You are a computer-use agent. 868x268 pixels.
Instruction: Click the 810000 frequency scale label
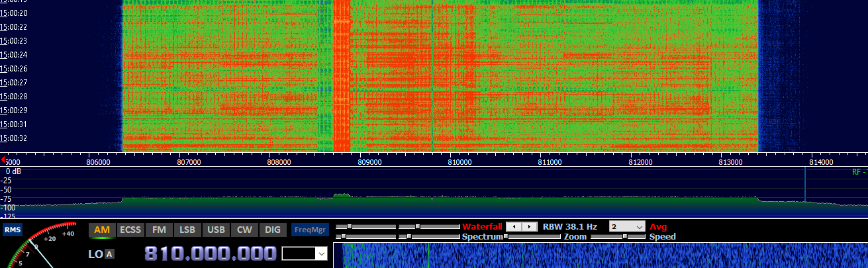[x=459, y=161]
